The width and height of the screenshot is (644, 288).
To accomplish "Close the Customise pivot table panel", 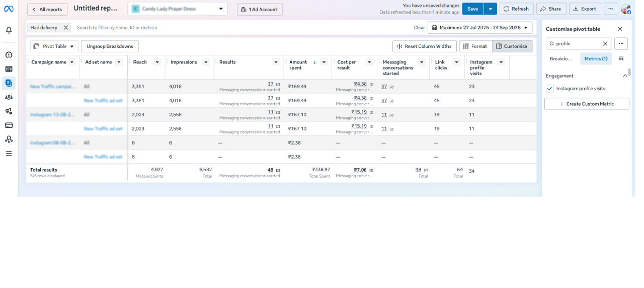I will pyautogui.click(x=620, y=29).
